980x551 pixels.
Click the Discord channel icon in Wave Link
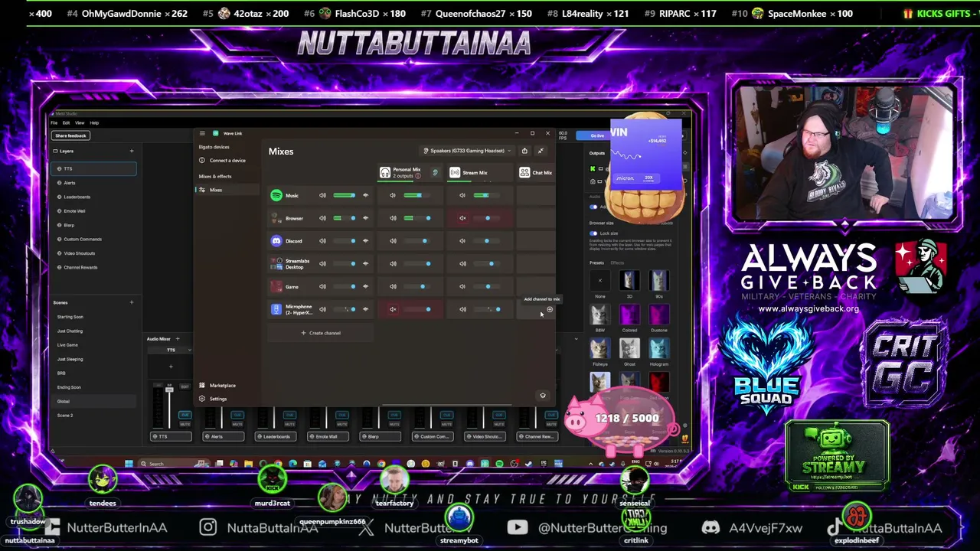pos(276,241)
